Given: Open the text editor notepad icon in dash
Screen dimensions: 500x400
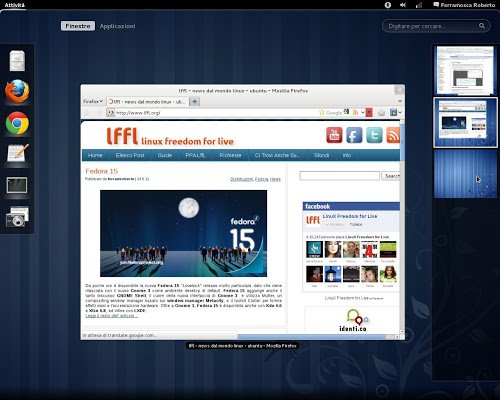Looking at the screenshot, I should (18, 154).
